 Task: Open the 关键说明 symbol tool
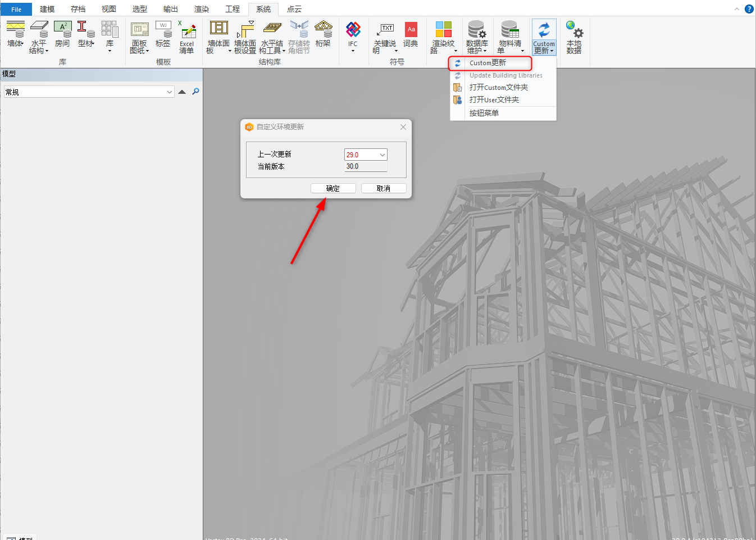(x=385, y=37)
